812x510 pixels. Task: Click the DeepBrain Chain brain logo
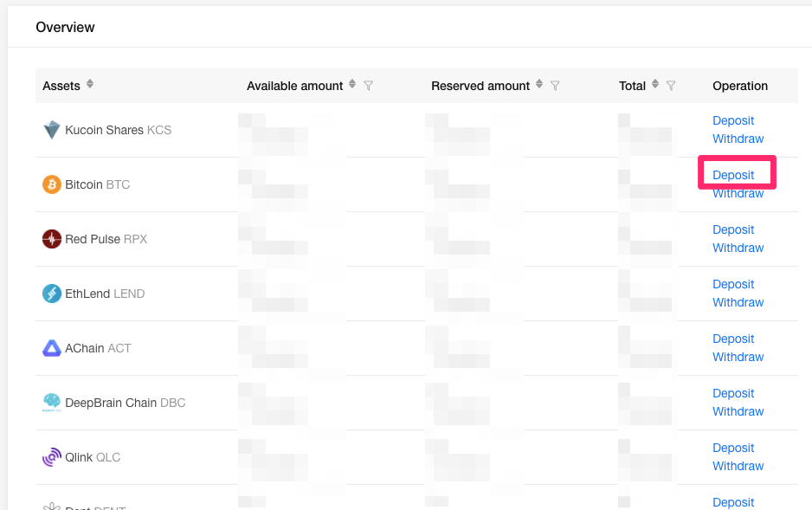[52, 403]
